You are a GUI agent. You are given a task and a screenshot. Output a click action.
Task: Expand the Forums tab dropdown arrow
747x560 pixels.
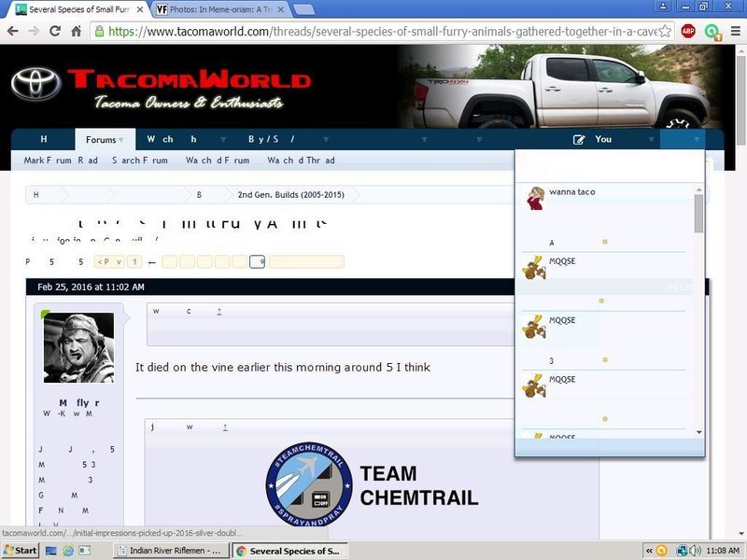pyautogui.click(x=121, y=140)
